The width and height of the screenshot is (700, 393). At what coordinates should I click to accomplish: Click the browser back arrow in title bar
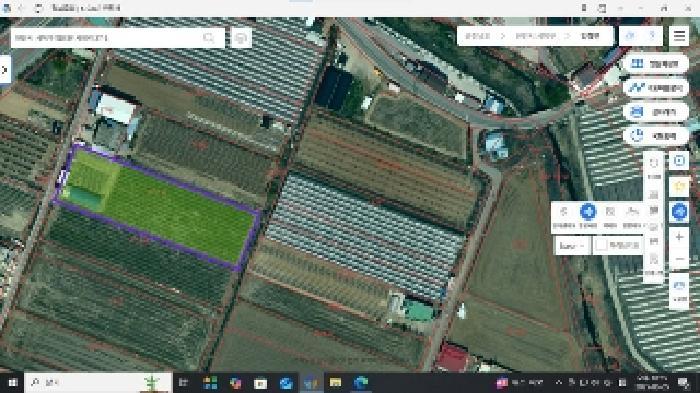click(x=21, y=8)
